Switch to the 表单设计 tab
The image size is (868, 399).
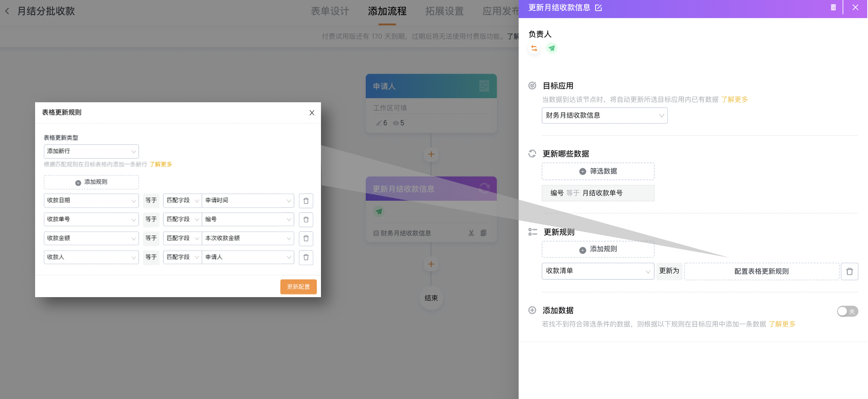click(x=330, y=11)
